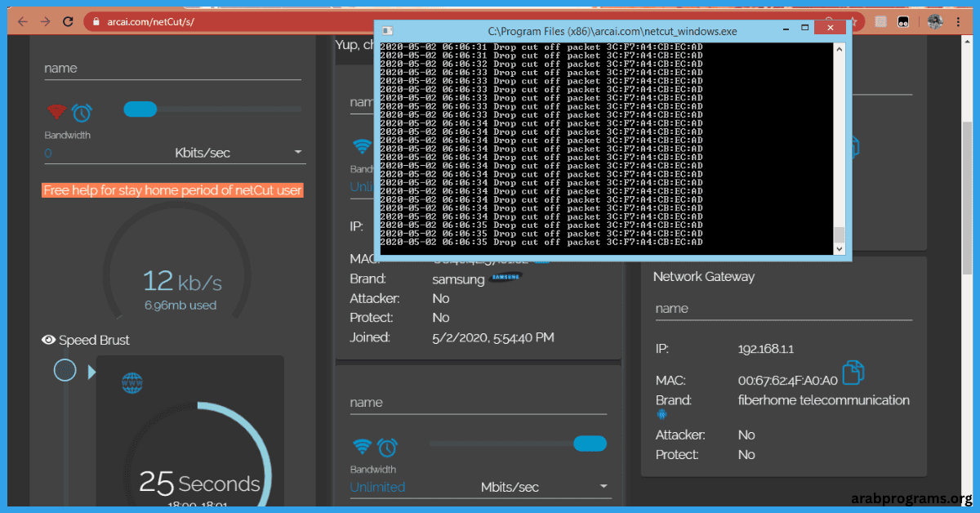Click the Speed Brust label
The width and height of the screenshot is (980, 513).
pos(94,340)
